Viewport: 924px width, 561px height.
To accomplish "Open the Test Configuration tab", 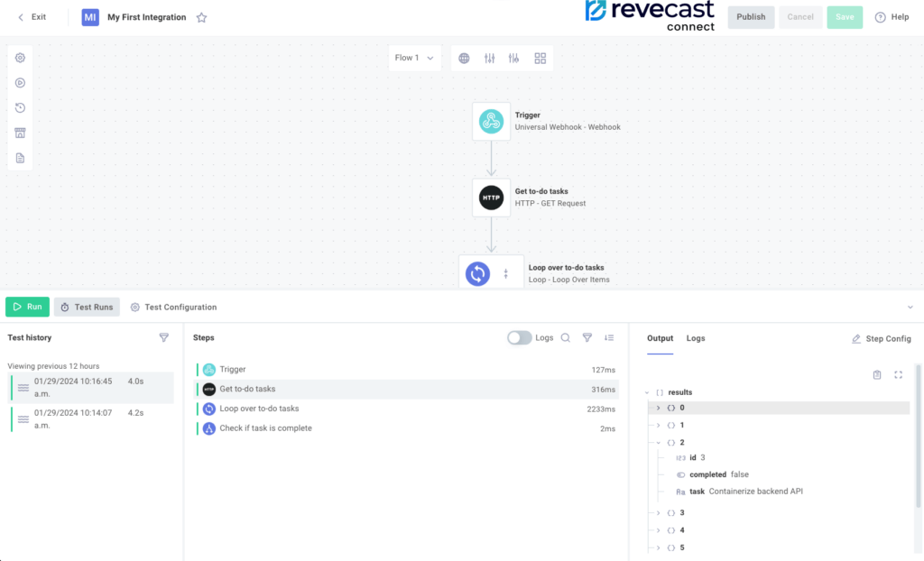I will pos(173,307).
